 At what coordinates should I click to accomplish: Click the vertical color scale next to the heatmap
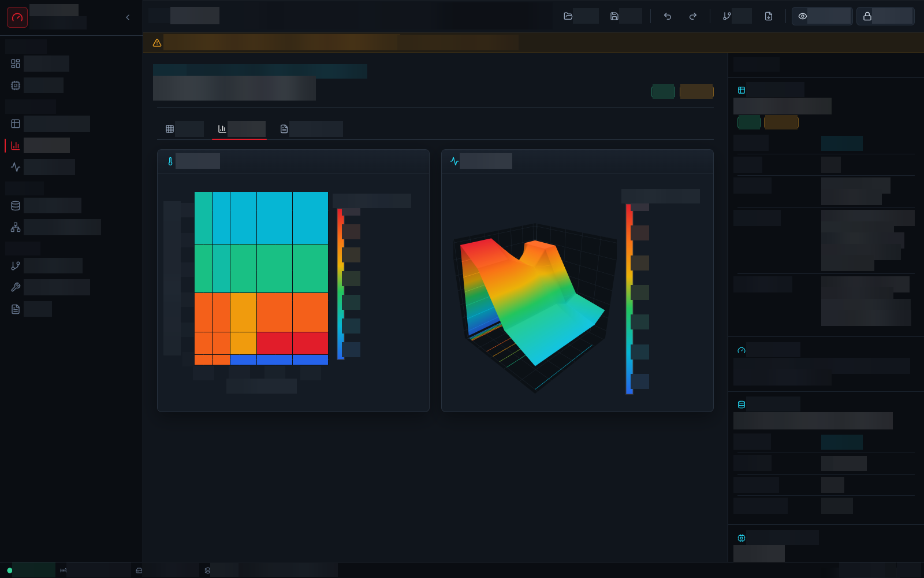[x=341, y=284]
